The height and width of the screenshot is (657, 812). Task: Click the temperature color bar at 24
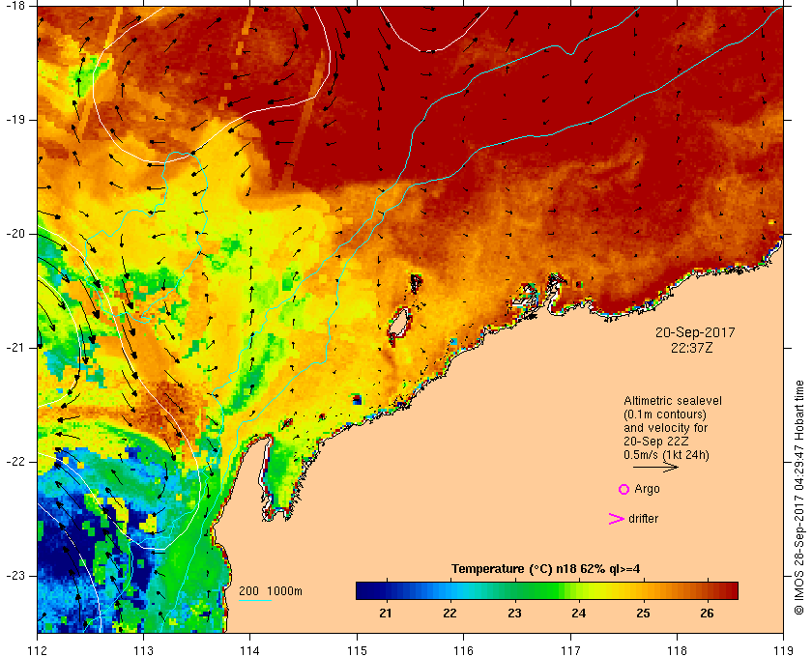point(578,590)
